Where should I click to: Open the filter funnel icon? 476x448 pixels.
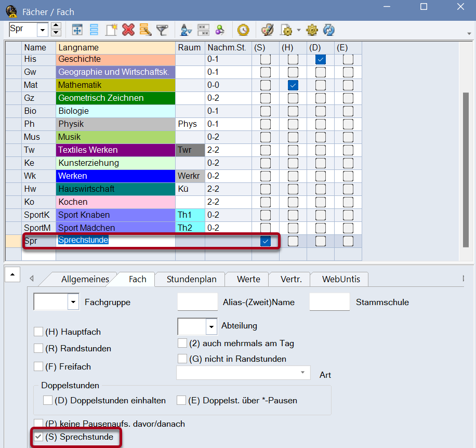[x=162, y=30]
